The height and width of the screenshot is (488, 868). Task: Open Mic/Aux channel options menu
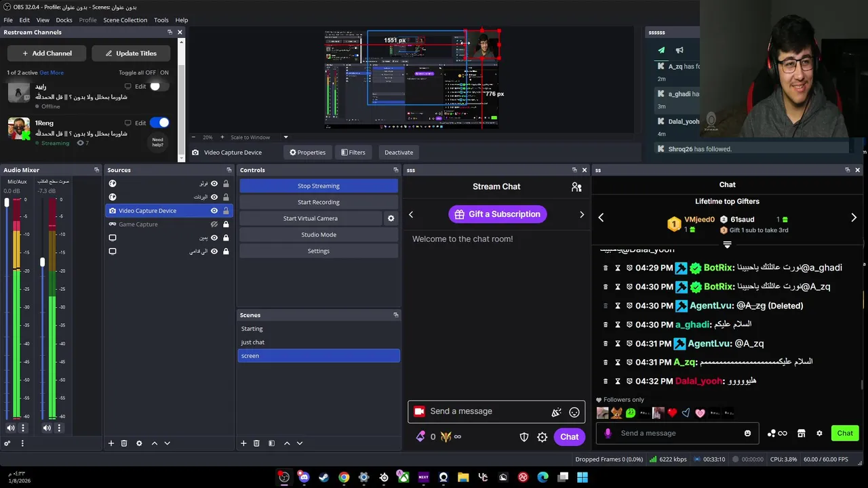coord(23,428)
